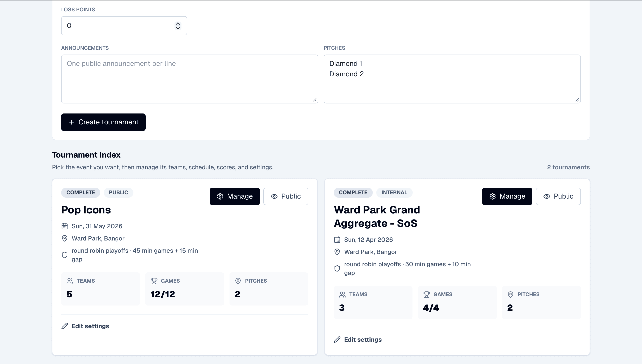View public page for Ward Park Grand Aggregate
This screenshot has width=642, height=364.
click(558, 196)
